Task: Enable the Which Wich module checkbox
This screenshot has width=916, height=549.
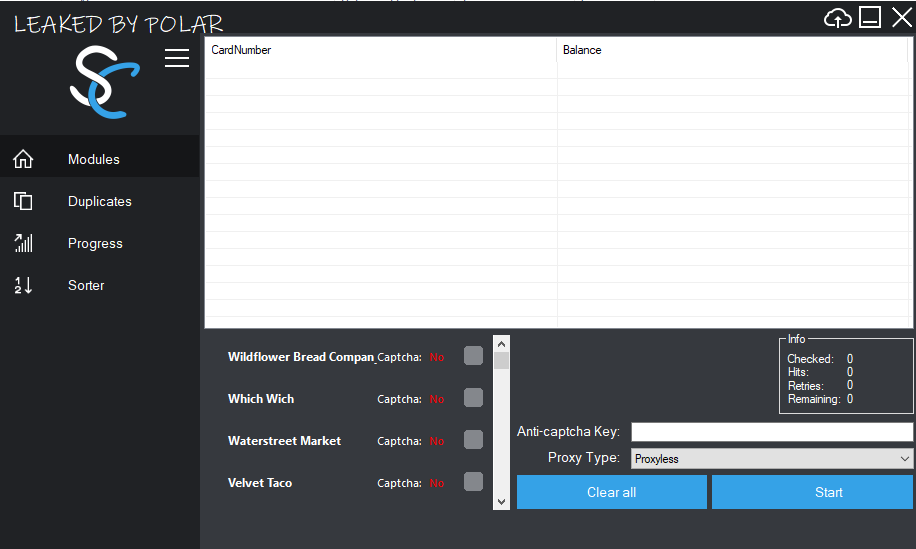Action: pyautogui.click(x=473, y=397)
